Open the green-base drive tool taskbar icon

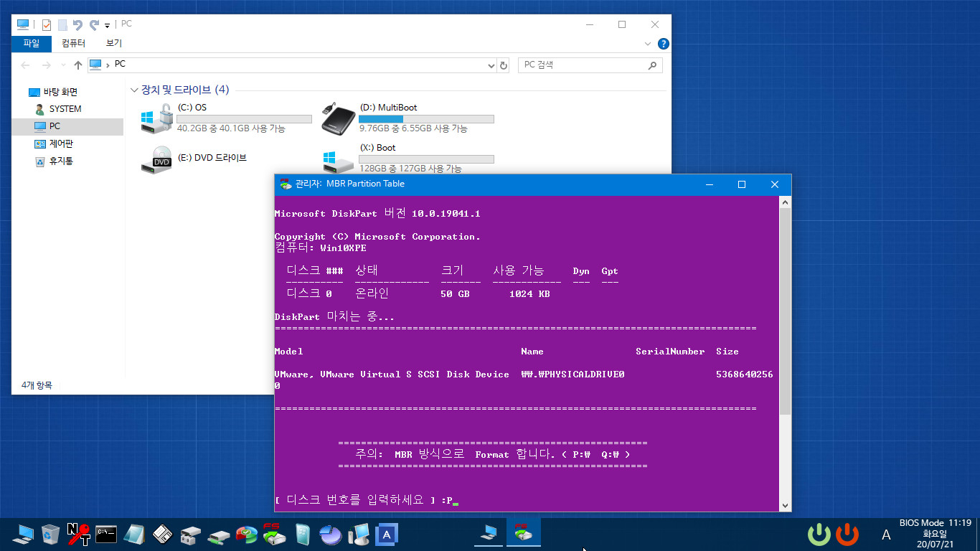coord(219,535)
